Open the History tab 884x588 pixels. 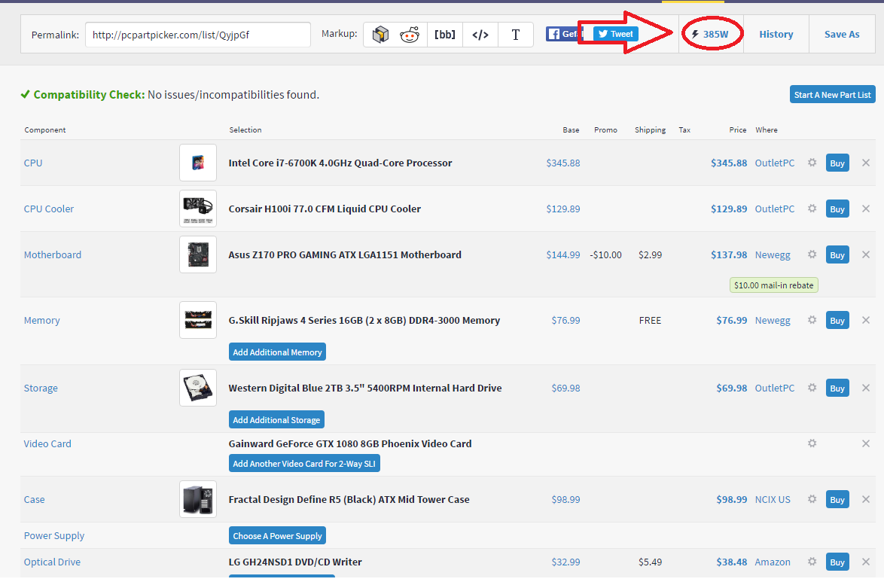tap(776, 35)
